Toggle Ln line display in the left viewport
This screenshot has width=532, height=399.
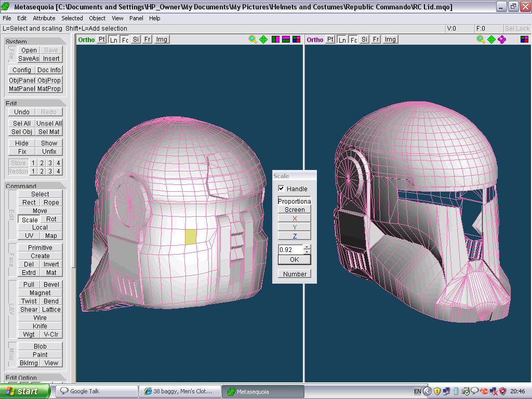pyautogui.click(x=114, y=39)
